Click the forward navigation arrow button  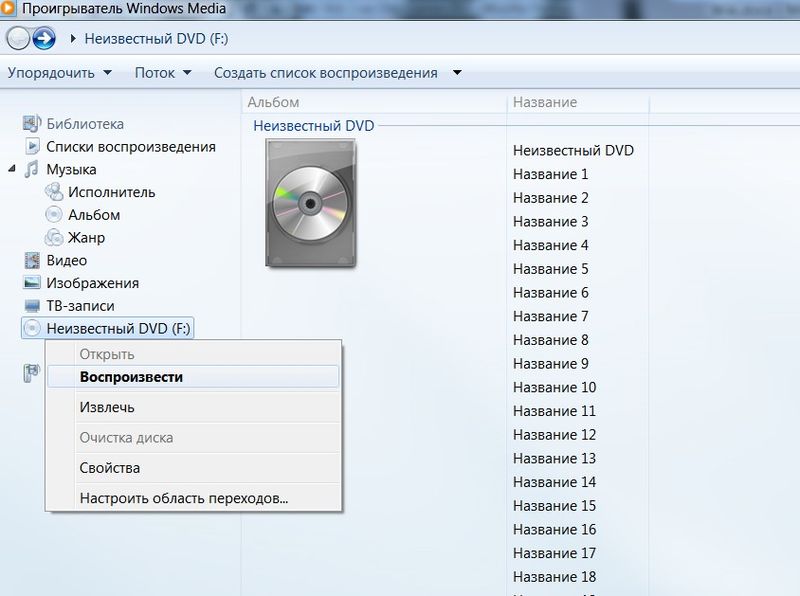pos(44,38)
